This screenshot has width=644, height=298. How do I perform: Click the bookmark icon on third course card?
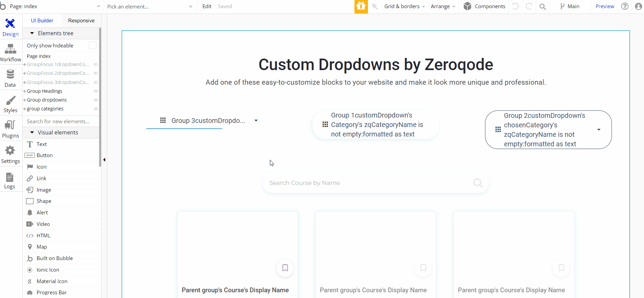point(561,268)
